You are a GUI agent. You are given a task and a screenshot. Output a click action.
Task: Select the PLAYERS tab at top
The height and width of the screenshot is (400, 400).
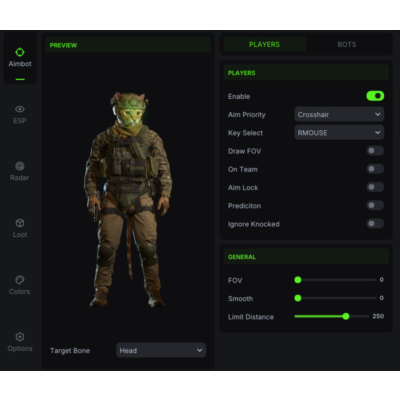[264, 44]
